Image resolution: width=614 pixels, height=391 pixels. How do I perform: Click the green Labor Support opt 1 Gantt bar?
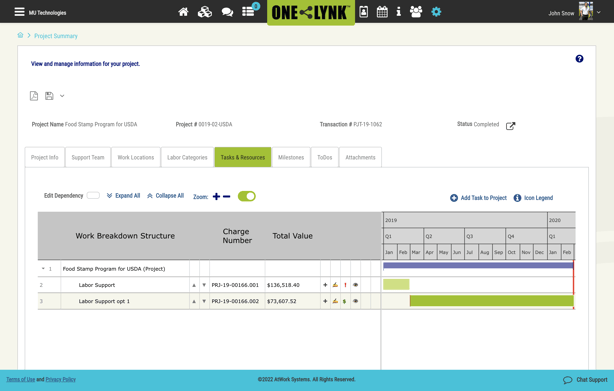492,301
